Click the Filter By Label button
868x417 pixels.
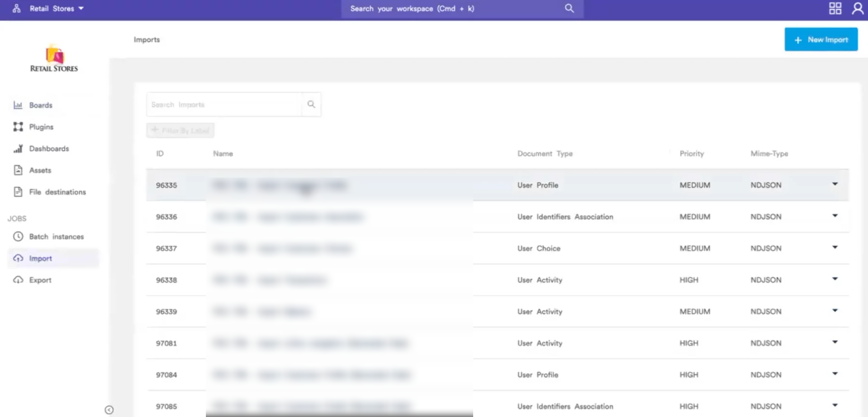(x=180, y=130)
